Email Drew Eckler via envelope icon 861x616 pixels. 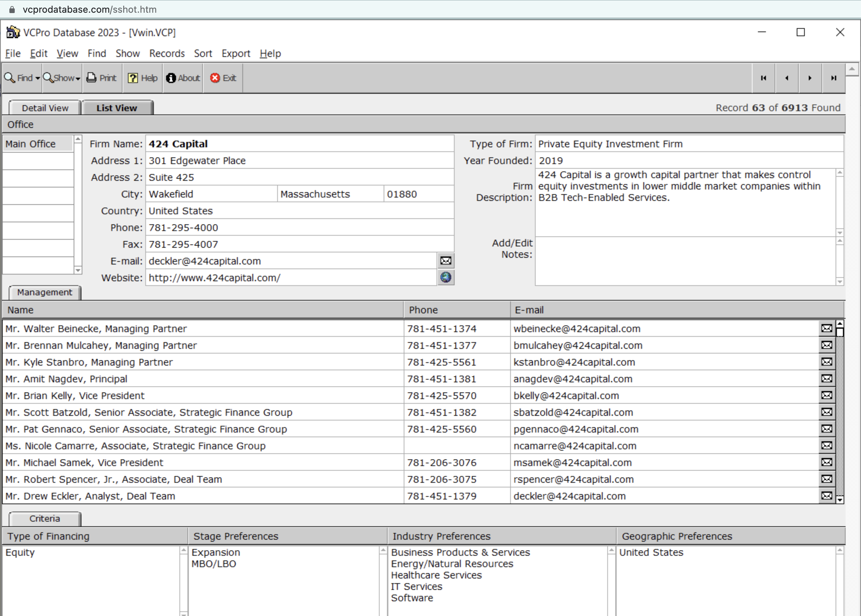coord(827,495)
